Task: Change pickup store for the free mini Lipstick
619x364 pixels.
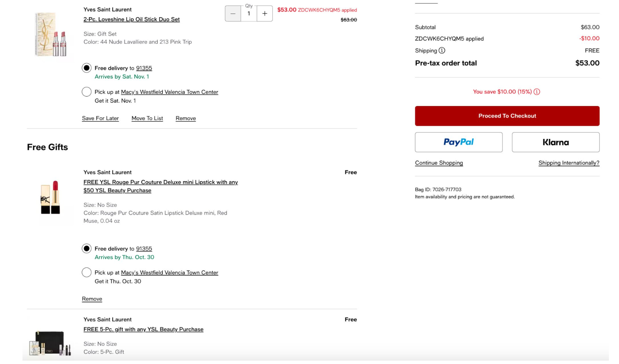Action: click(170, 273)
